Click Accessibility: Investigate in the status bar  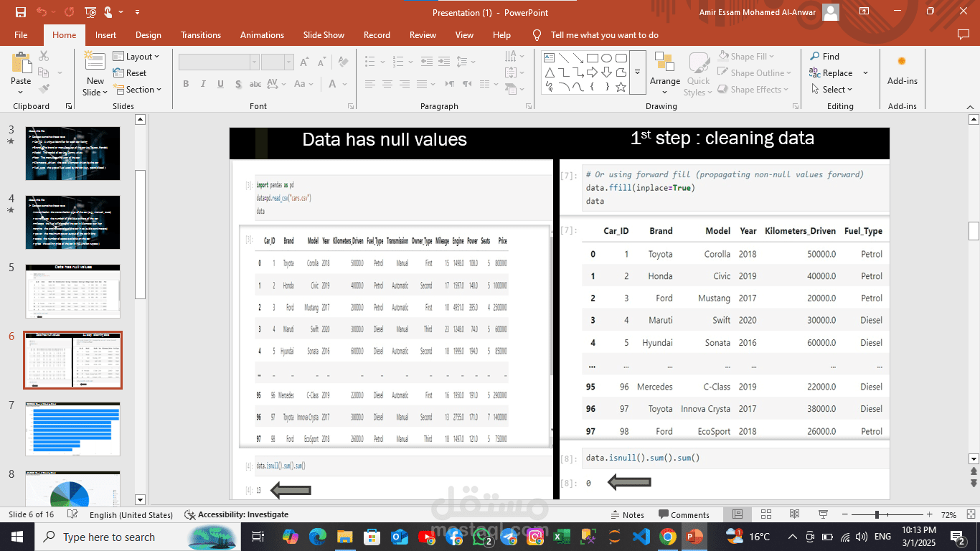pyautogui.click(x=237, y=515)
